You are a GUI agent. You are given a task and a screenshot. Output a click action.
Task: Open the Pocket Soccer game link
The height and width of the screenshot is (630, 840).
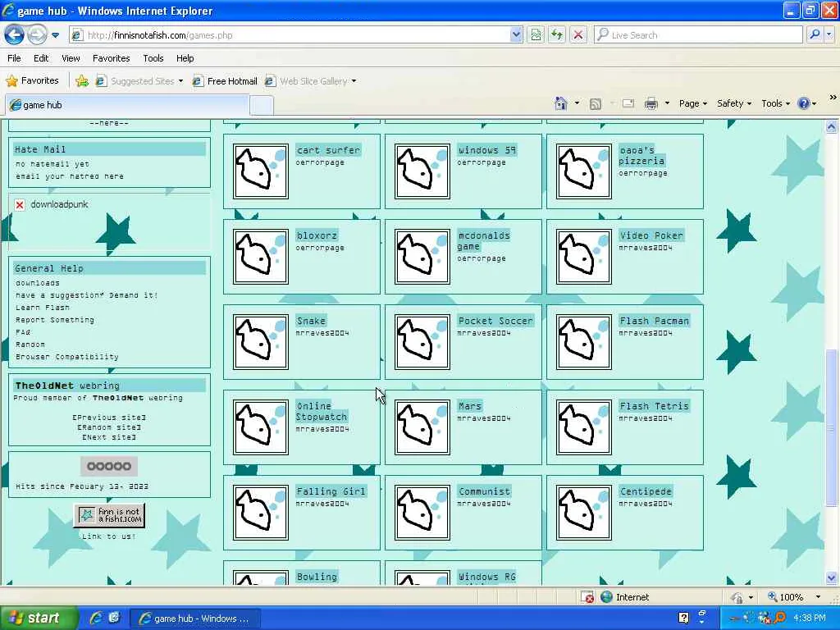495,321
